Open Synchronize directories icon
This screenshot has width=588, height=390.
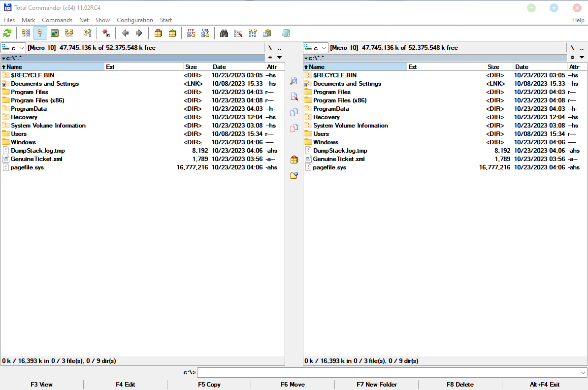253,33
